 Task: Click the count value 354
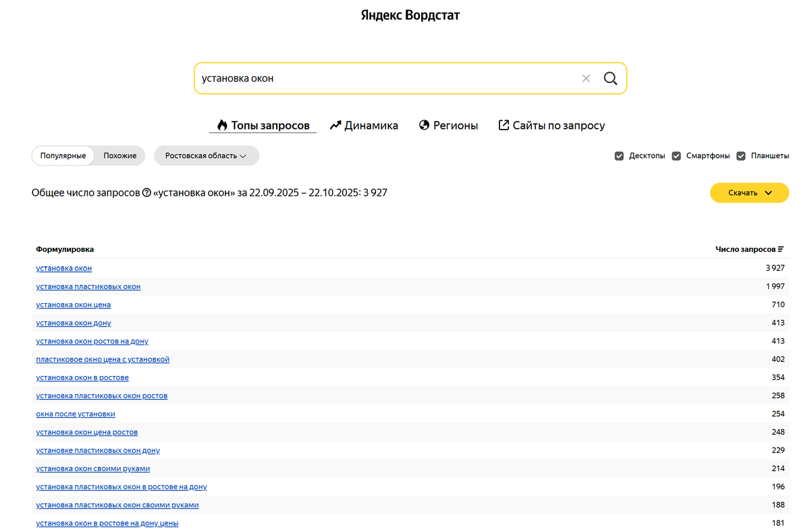(x=778, y=377)
